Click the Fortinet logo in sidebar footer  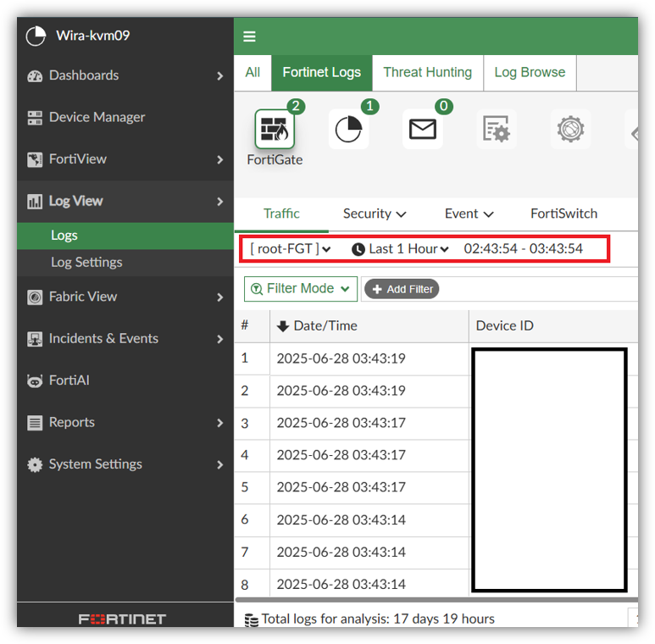[122, 619]
